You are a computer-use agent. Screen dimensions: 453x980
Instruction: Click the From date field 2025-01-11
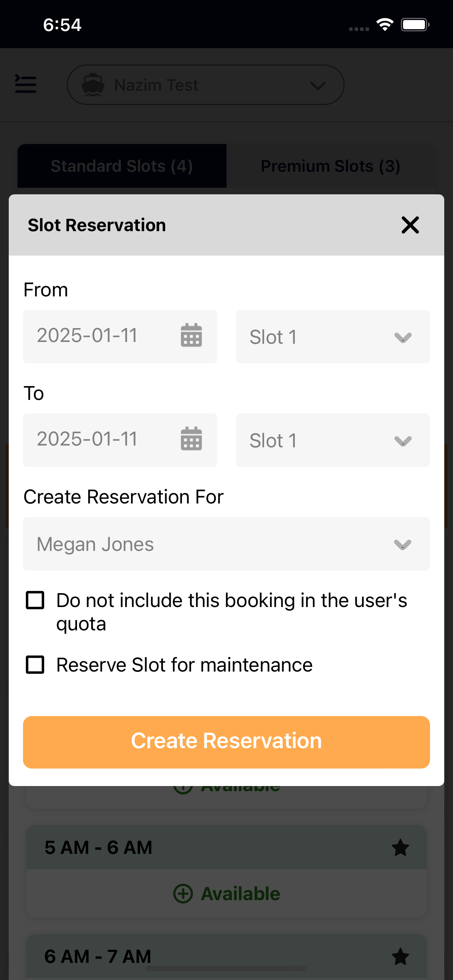(120, 337)
